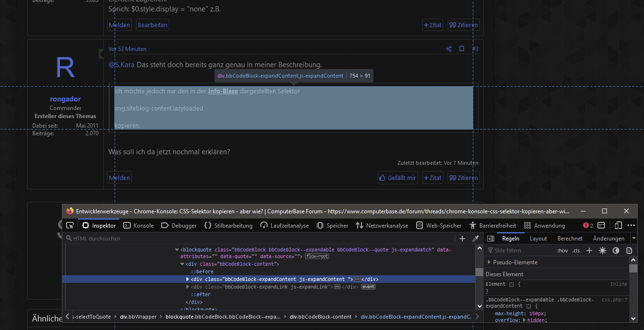Switch to the Konsole tab
The width and height of the screenshot is (644, 330).
138,226
